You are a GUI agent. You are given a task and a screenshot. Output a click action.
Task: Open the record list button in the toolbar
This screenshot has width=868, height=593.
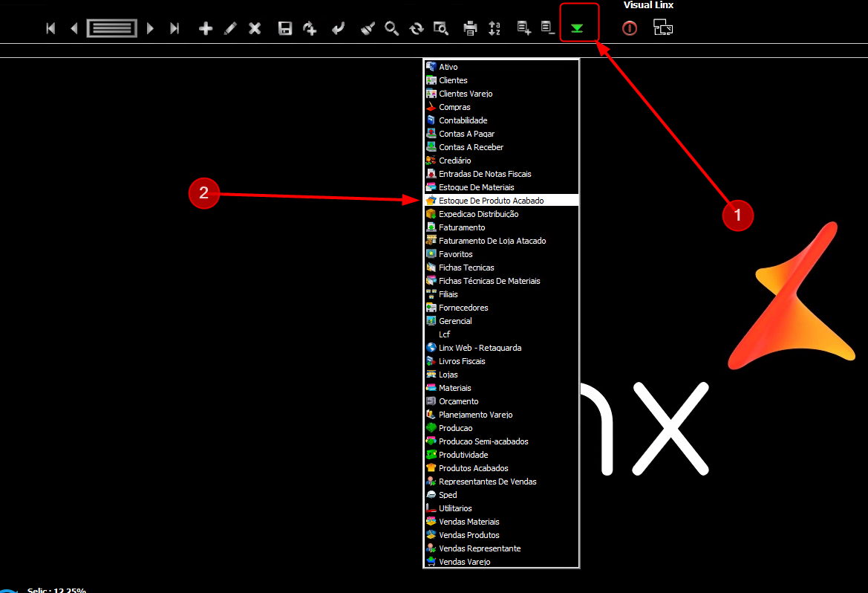[x=112, y=28]
